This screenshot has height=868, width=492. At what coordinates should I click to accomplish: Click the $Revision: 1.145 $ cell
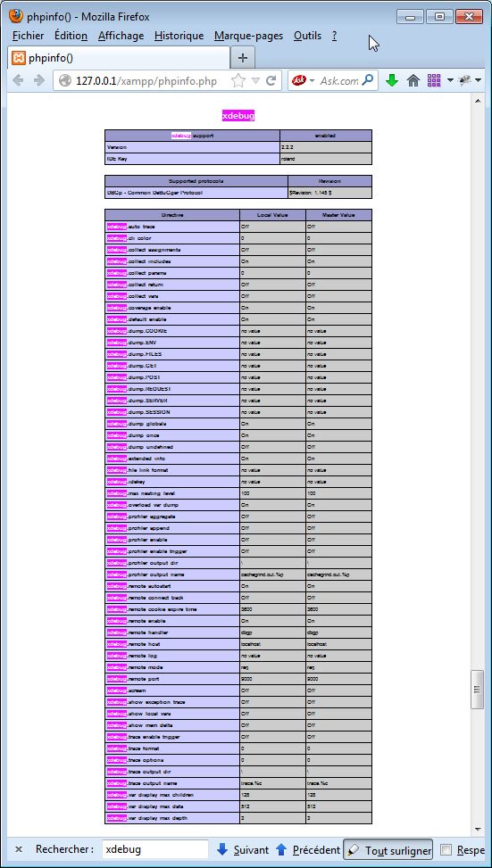(x=329, y=193)
